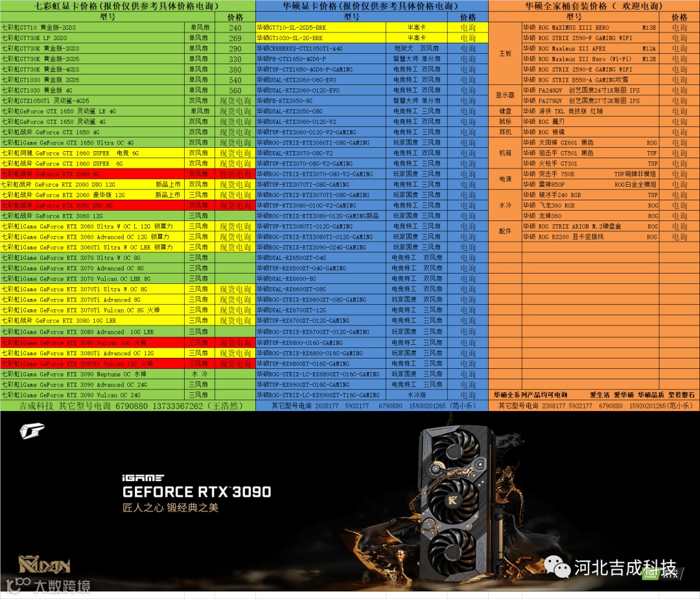Click the '配件' category cell
Viewport: 700px width, 599px height.
coord(505,231)
